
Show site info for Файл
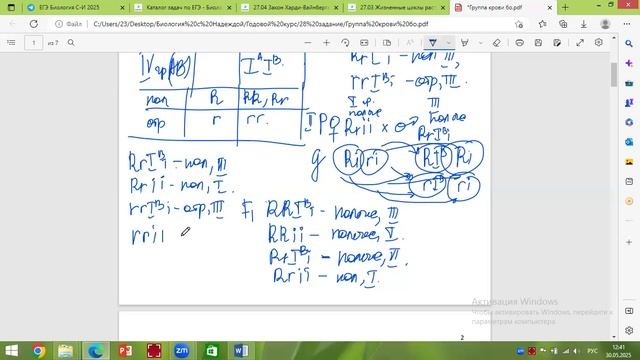coord(69,24)
